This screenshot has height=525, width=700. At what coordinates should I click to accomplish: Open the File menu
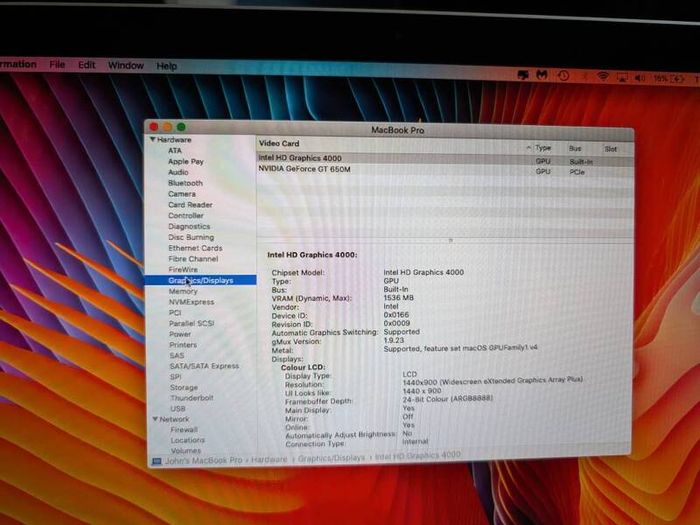(x=57, y=65)
